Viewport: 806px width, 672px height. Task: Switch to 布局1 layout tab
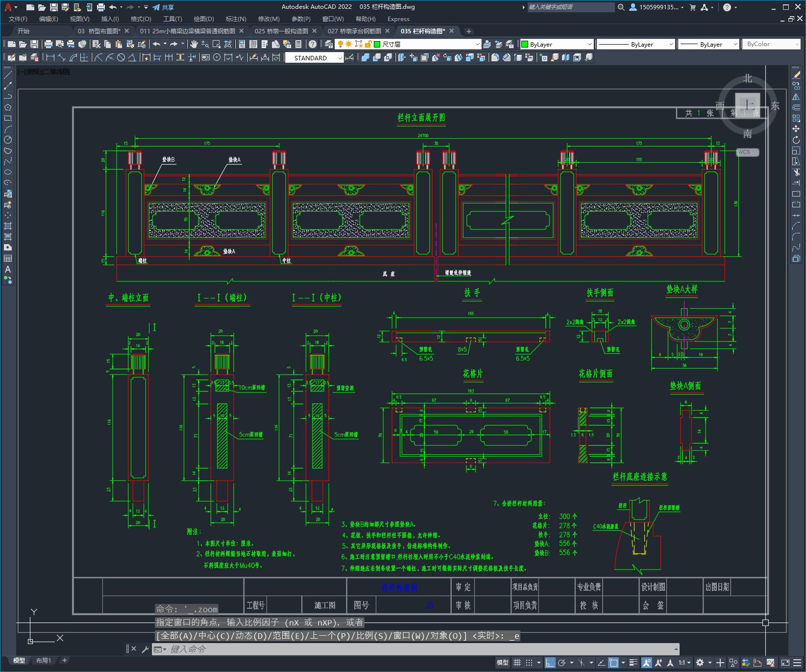coord(44,660)
